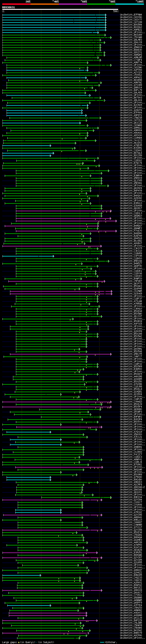The image size is (146, 644).
Task: Open entry UniRef100_B3NRV4
Action: [x=131, y=175]
